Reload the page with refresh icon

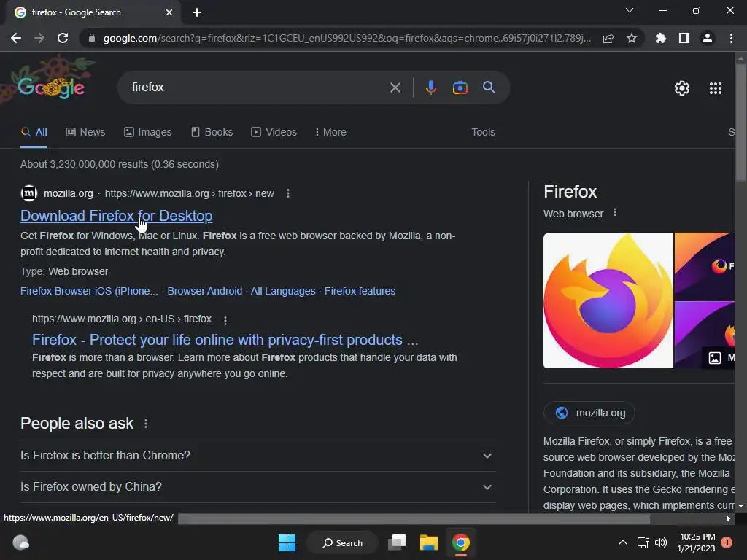tap(63, 38)
